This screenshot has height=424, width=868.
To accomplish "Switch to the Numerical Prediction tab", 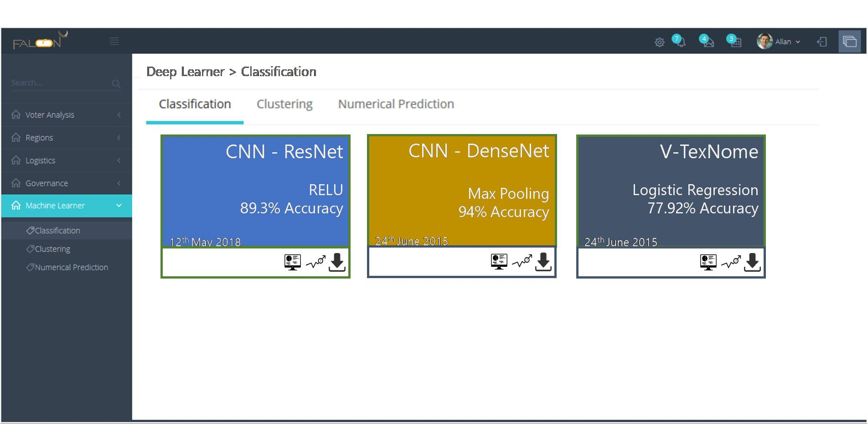I will [396, 104].
